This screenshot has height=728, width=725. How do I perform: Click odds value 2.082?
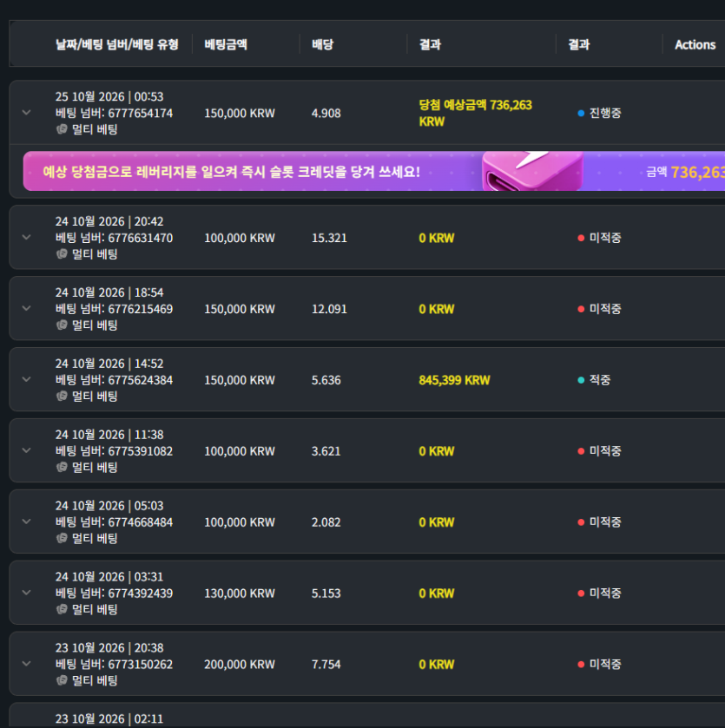point(326,522)
